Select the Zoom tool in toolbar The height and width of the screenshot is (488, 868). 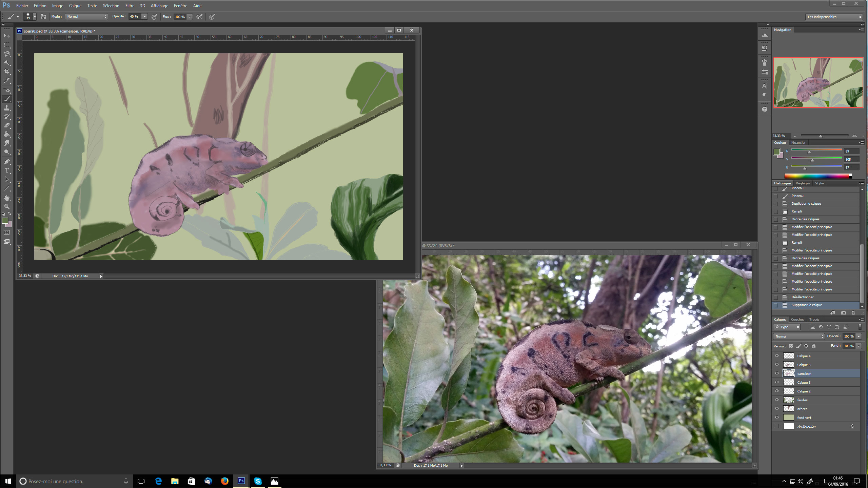tap(7, 206)
